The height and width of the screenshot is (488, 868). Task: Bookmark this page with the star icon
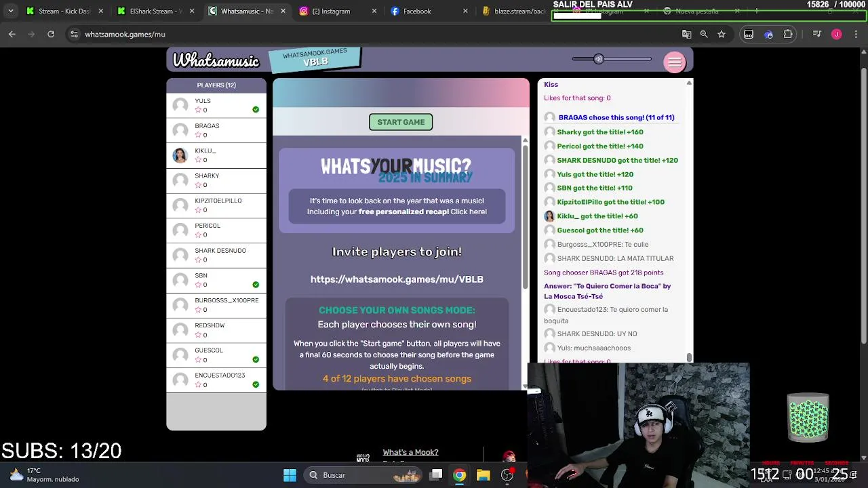coord(722,34)
